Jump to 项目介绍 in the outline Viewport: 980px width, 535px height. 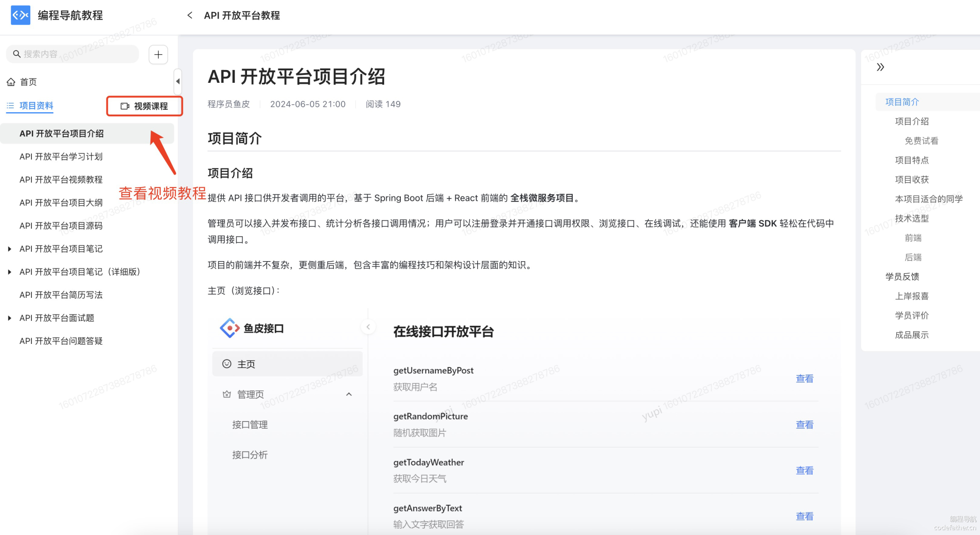coord(912,122)
